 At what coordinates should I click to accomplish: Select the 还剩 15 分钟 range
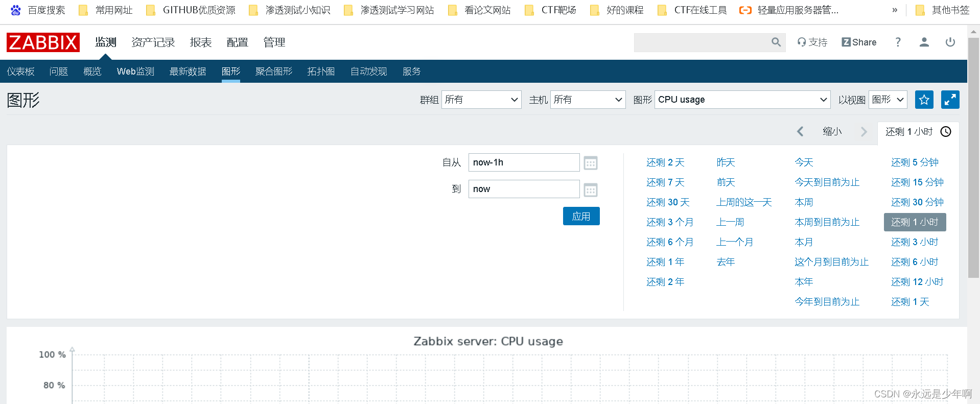(x=917, y=182)
